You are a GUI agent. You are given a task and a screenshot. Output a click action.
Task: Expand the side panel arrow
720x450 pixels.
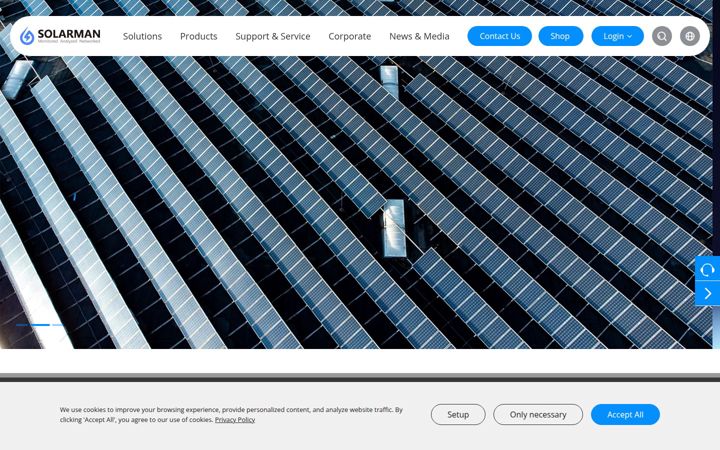point(708,293)
